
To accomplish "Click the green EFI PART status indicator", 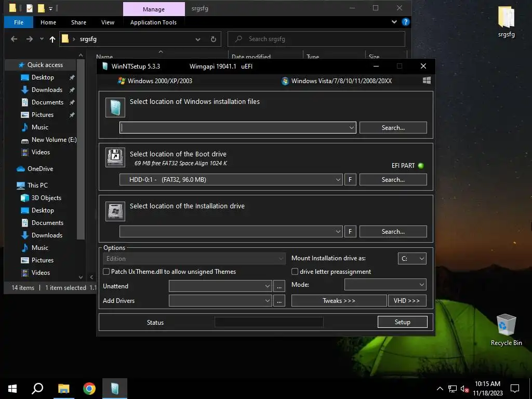I will point(421,166).
